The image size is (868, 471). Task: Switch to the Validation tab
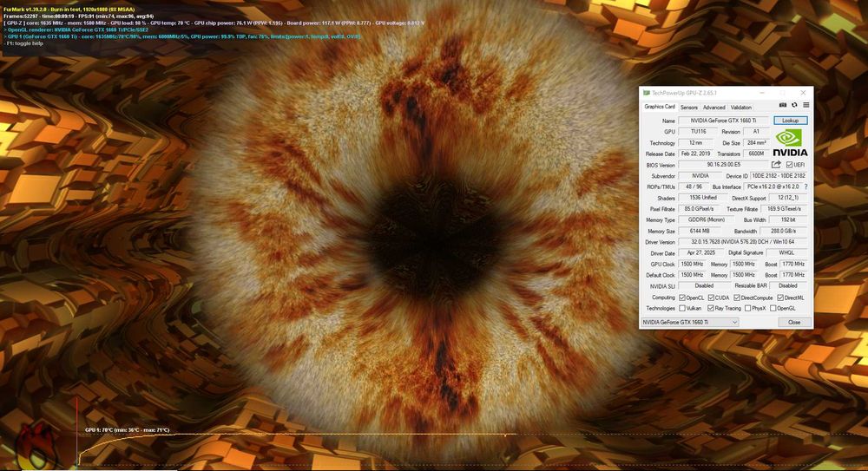740,108
